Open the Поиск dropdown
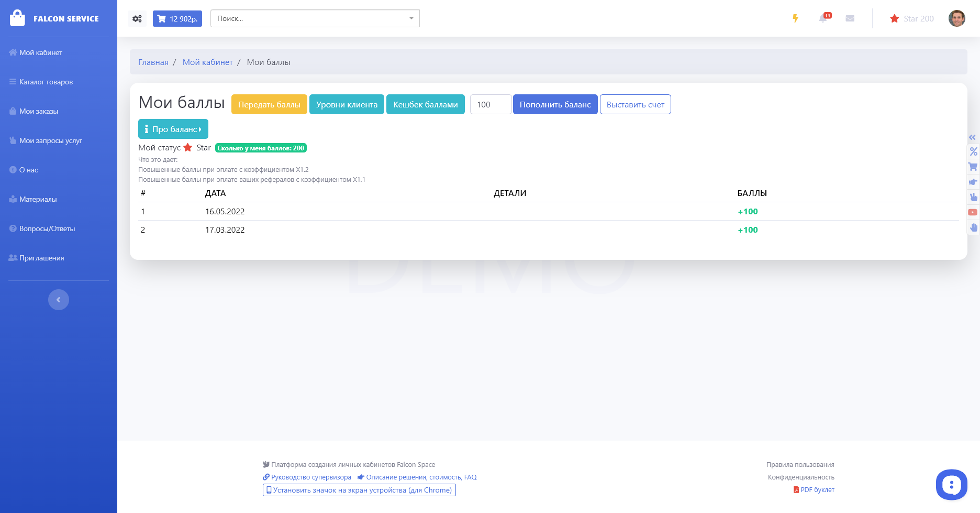The width and height of the screenshot is (980, 513). click(x=315, y=19)
